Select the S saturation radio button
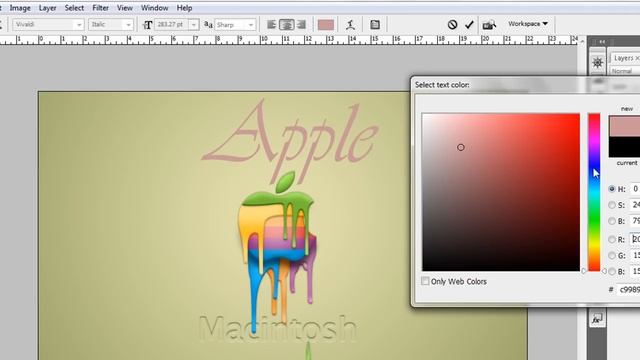 611,205
